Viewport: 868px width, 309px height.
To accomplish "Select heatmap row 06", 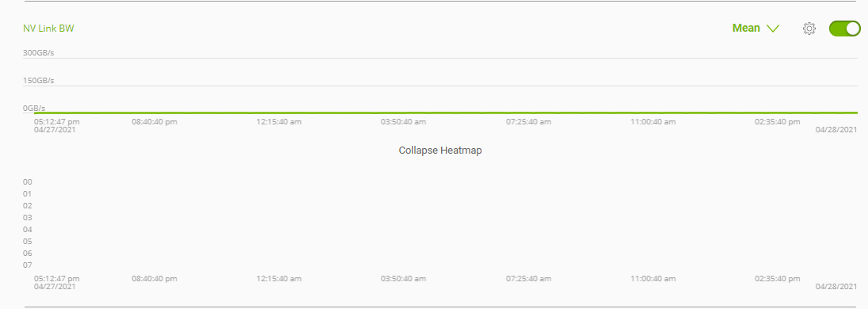I will (x=27, y=253).
